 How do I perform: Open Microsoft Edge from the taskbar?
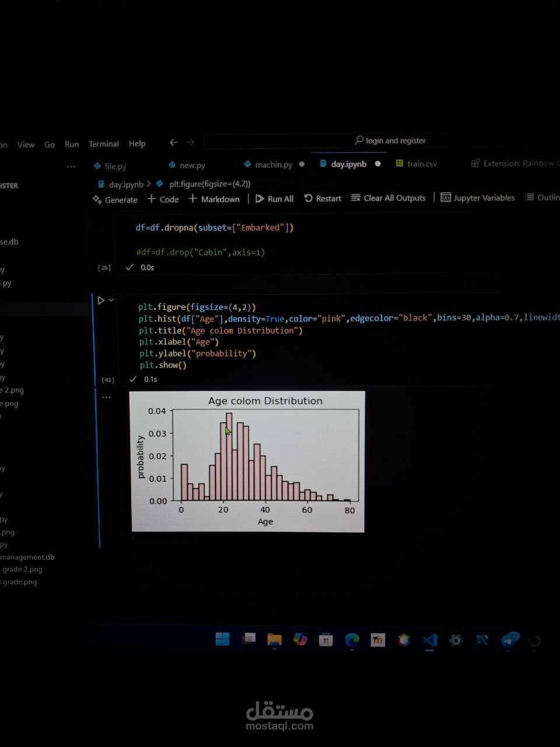click(x=351, y=640)
